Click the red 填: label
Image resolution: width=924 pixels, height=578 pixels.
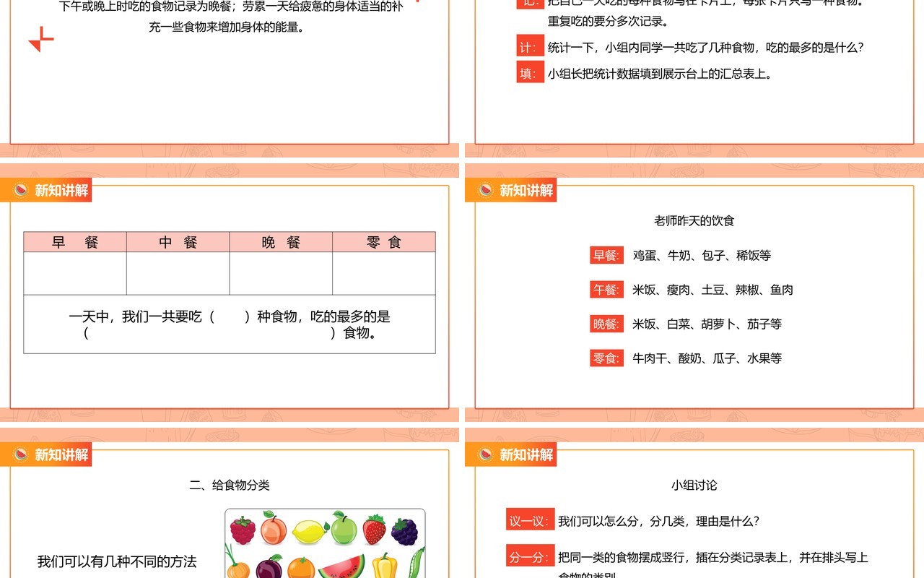click(529, 73)
